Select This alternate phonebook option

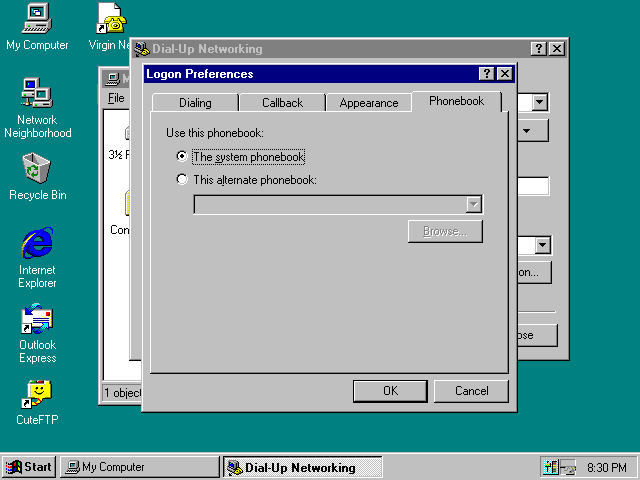[x=181, y=180]
